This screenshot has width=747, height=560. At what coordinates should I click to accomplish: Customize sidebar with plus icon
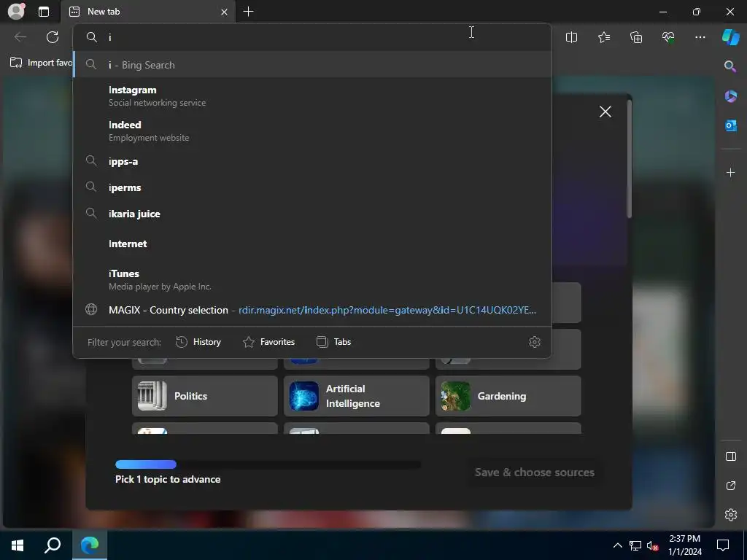coord(730,172)
